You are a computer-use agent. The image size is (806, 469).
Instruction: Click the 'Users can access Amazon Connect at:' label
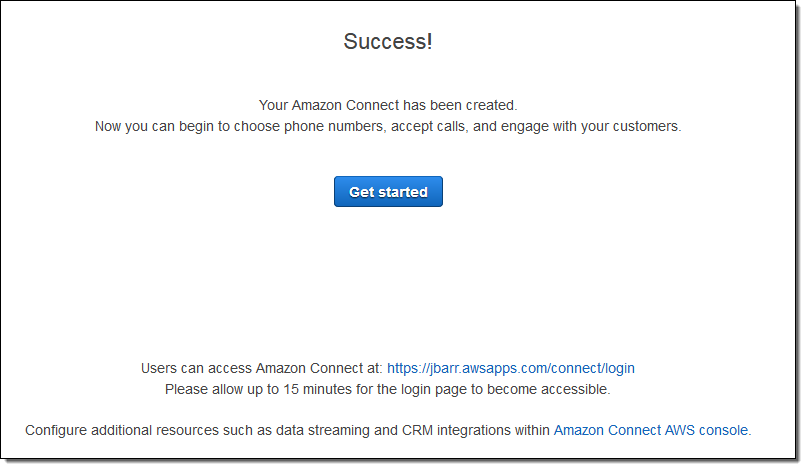[x=261, y=368]
